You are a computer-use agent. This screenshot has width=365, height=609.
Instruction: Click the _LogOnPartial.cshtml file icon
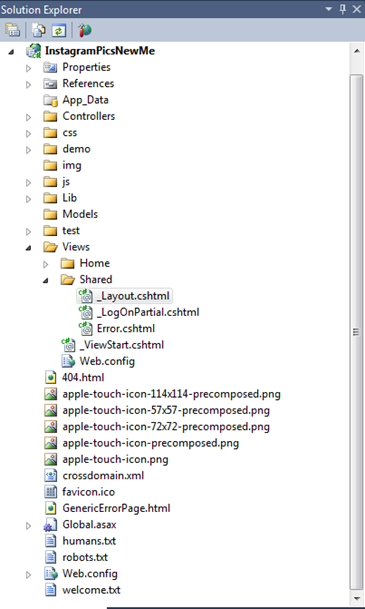pyautogui.click(x=85, y=312)
